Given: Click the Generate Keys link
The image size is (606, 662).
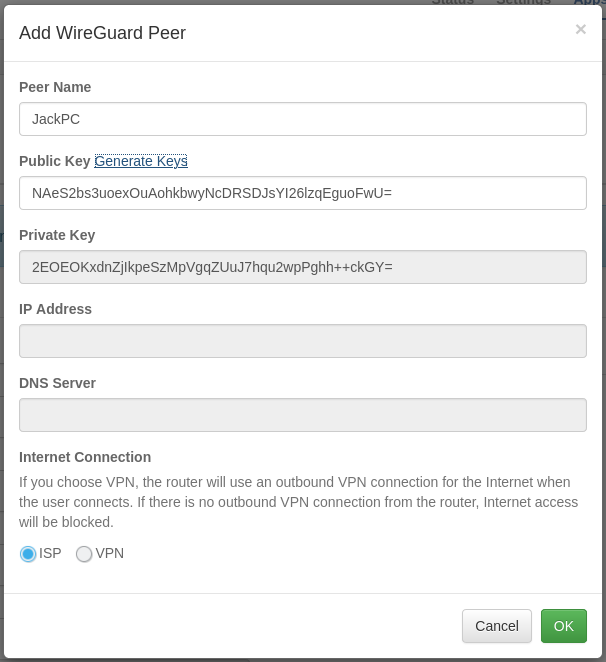Looking at the screenshot, I should [141, 161].
